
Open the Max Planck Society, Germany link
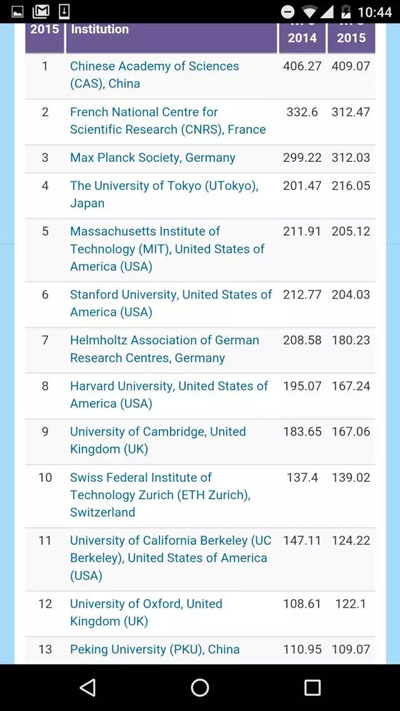point(152,158)
